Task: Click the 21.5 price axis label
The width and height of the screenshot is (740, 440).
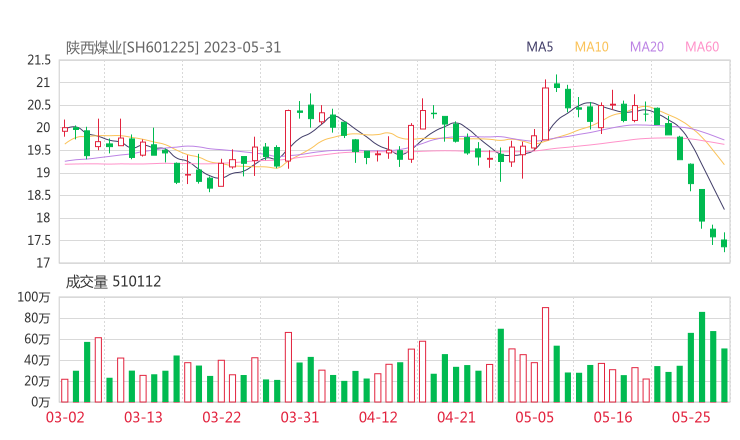Action: 39,60
